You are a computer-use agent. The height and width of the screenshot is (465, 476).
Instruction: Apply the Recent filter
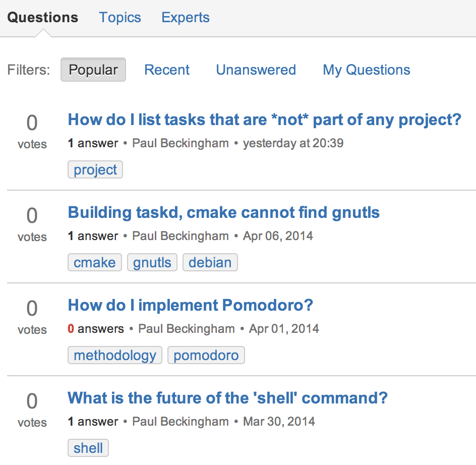167,70
